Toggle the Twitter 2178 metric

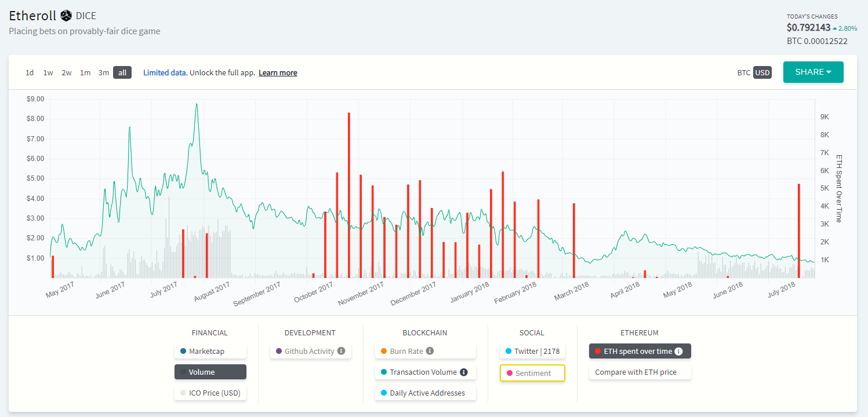[x=532, y=351]
